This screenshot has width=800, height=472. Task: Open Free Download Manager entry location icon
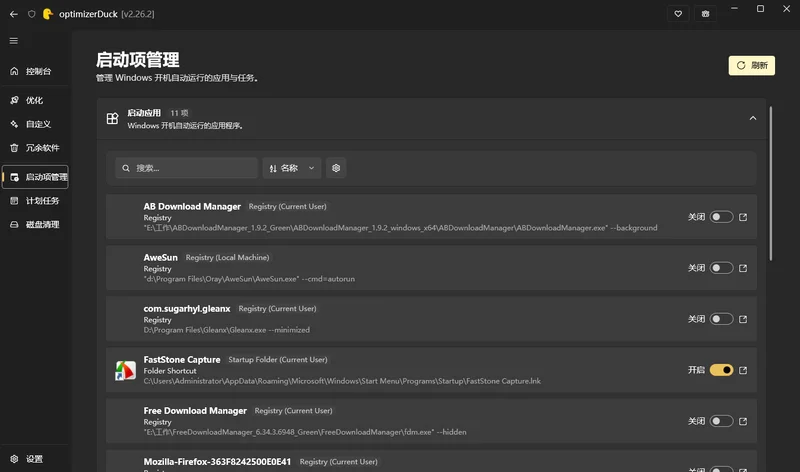(x=743, y=421)
